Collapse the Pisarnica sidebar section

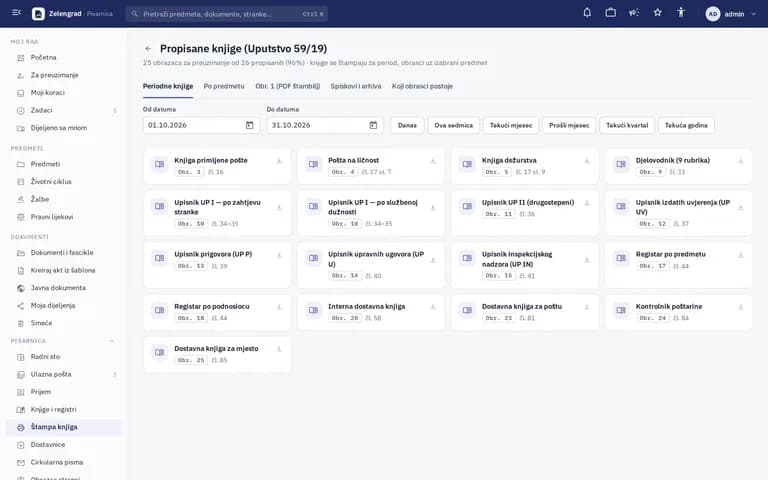click(x=112, y=340)
